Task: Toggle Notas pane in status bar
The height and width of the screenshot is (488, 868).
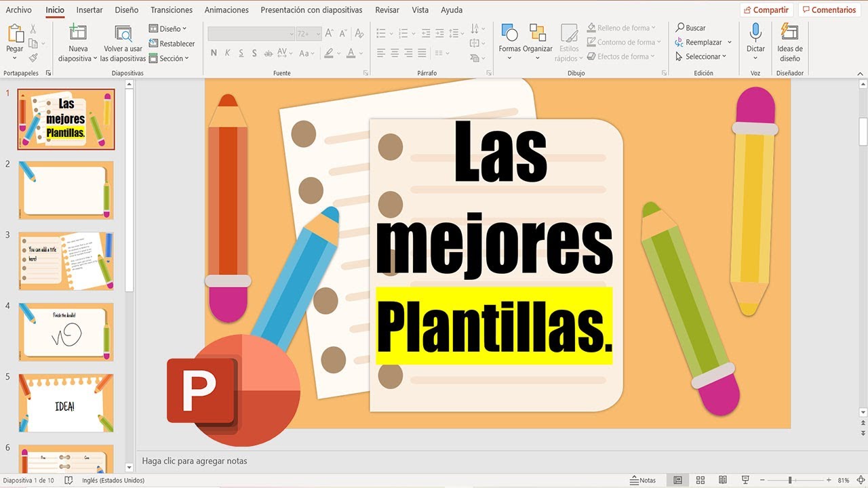Action: [x=643, y=480]
